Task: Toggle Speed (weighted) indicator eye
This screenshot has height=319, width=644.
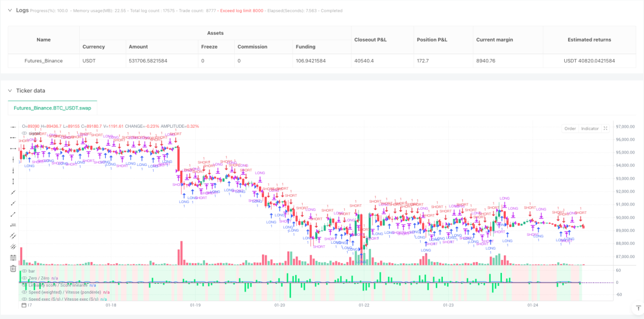Action: [24, 292]
